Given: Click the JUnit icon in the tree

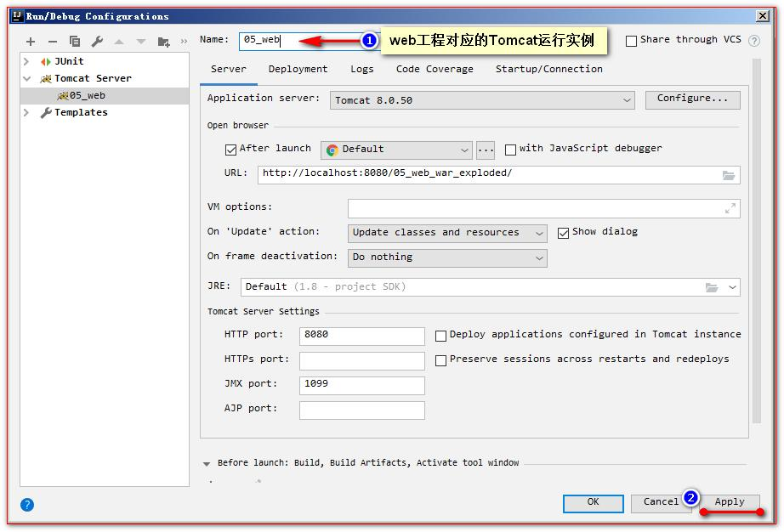Looking at the screenshot, I should coord(46,61).
